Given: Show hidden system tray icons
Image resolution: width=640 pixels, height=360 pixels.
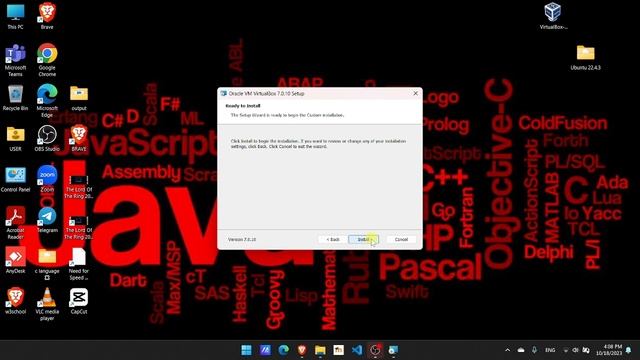Looking at the screenshot, I should (x=507, y=350).
